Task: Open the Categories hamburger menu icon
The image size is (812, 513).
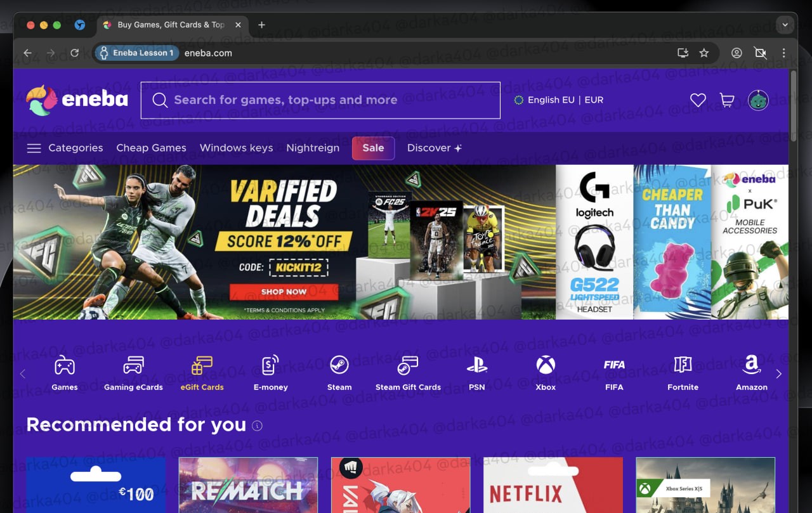Action: (34, 148)
